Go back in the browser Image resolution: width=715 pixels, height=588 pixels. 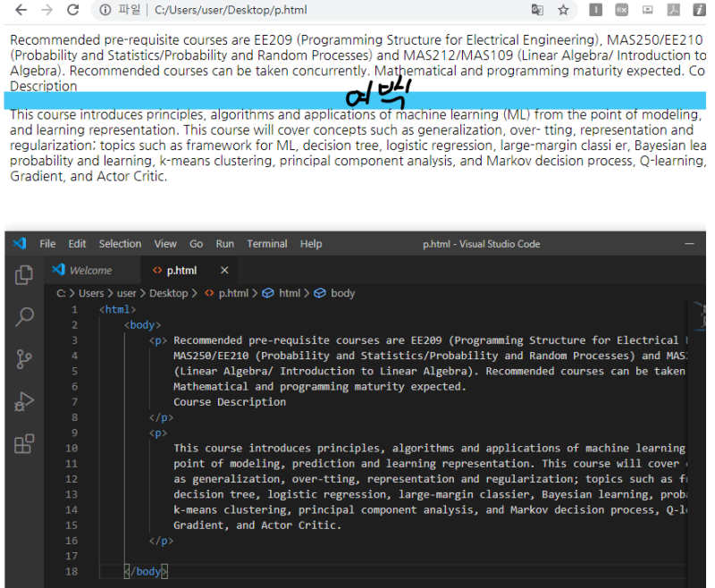[x=21, y=10]
